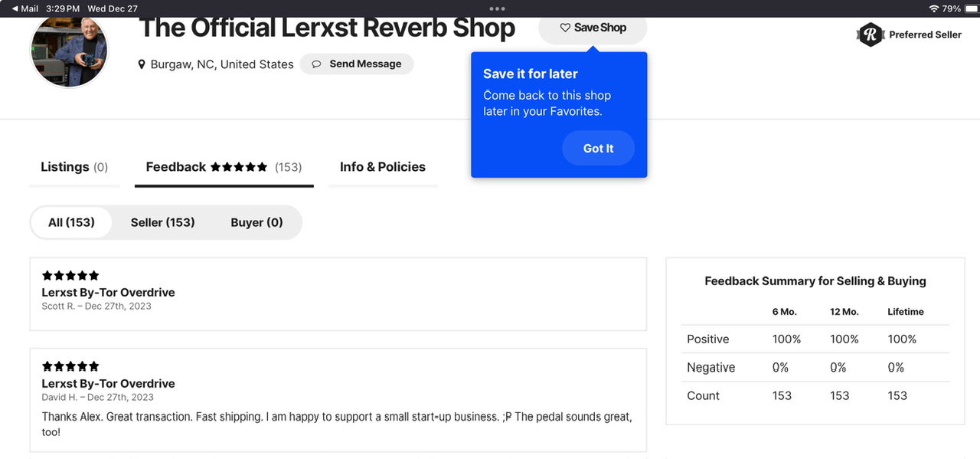
Task: Click David H.'s review text starting Thanks Alex
Action: [337, 425]
